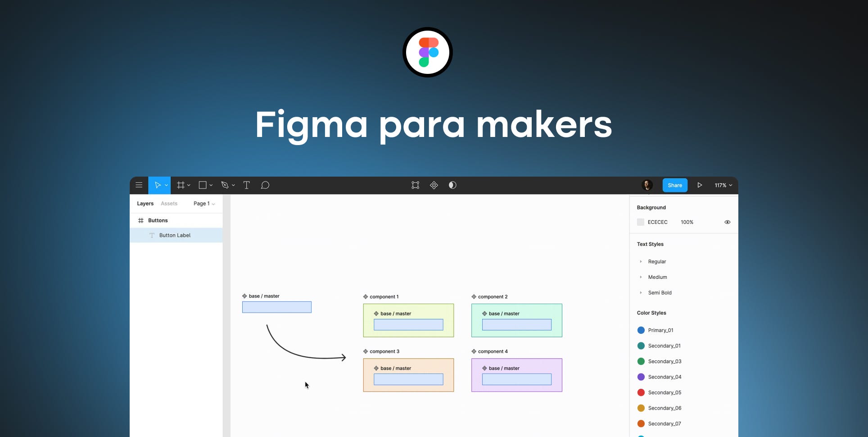Click the user avatar in toolbar
868x437 pixels.
(647, 185)
